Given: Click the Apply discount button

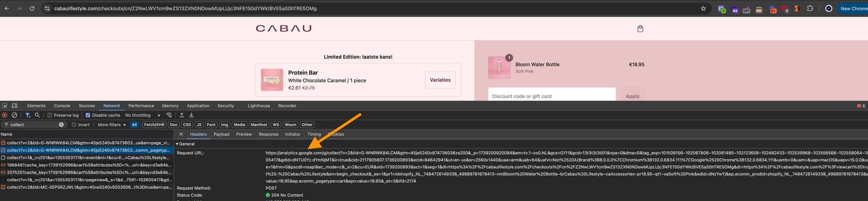Looking at the screenshot, I should [632, 96].
